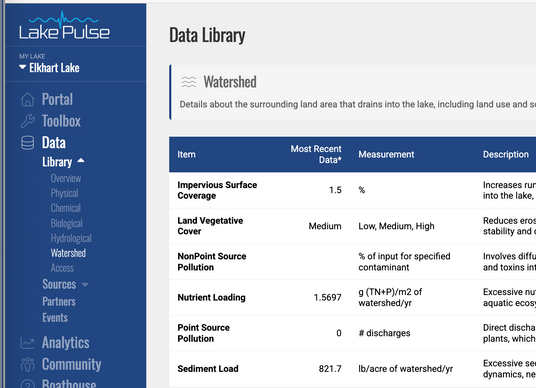Expand the Sources submenu arrow
This screenshot has width=536, height=388.
point(85,284)
